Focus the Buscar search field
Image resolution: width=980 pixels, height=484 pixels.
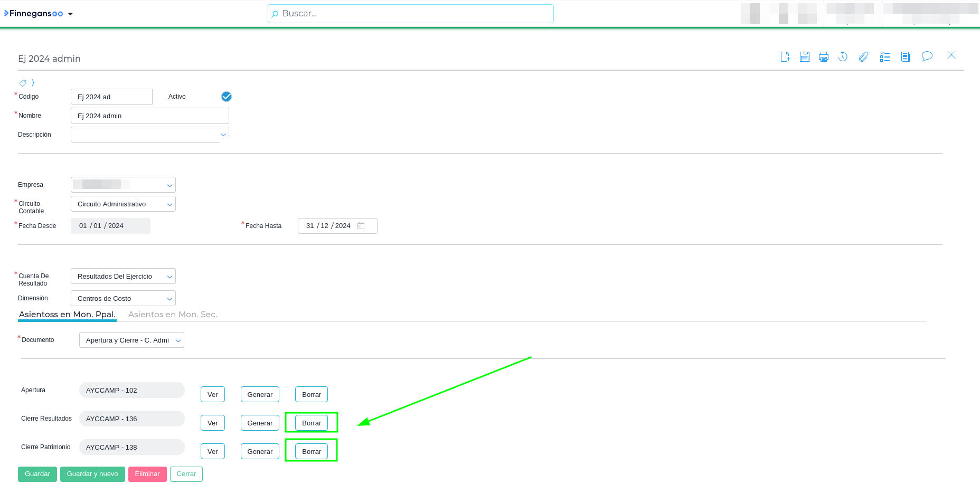coord(411,14)
